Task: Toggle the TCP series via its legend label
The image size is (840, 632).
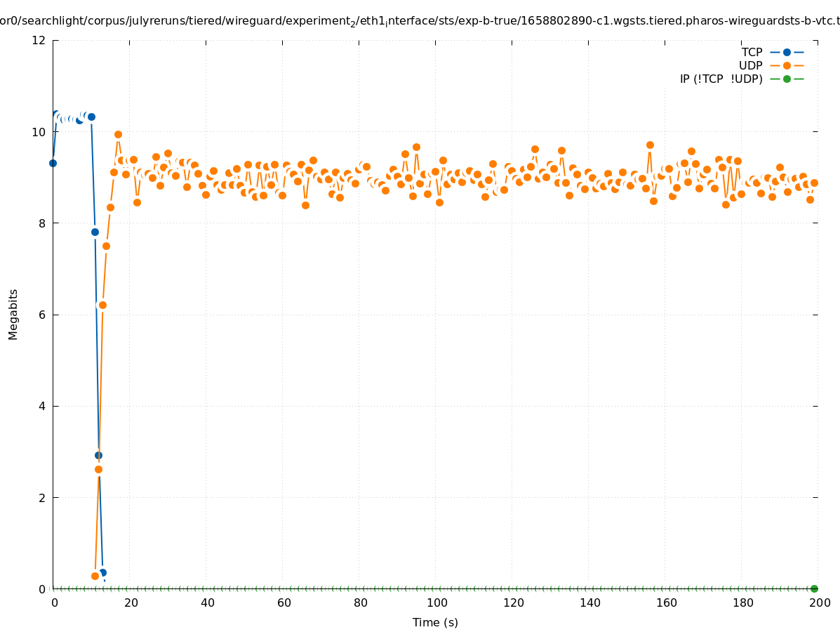Action: [x=752, y=52]
